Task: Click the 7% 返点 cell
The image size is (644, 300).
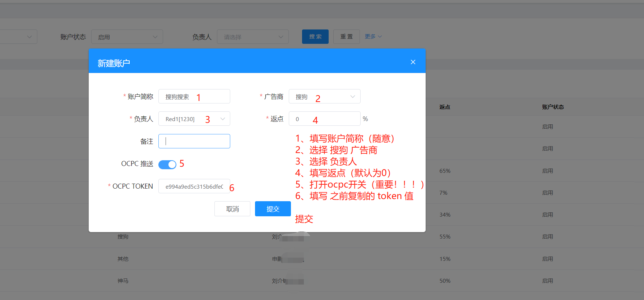Action: click(x=443, y=193)
